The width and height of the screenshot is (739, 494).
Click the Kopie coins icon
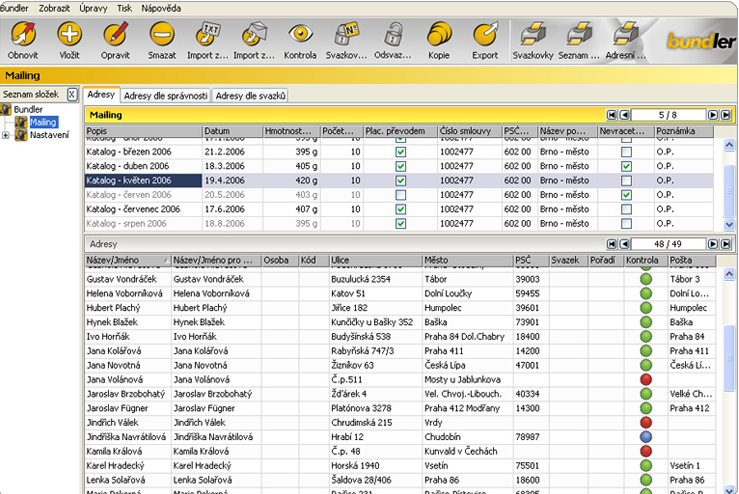point(439,34)
